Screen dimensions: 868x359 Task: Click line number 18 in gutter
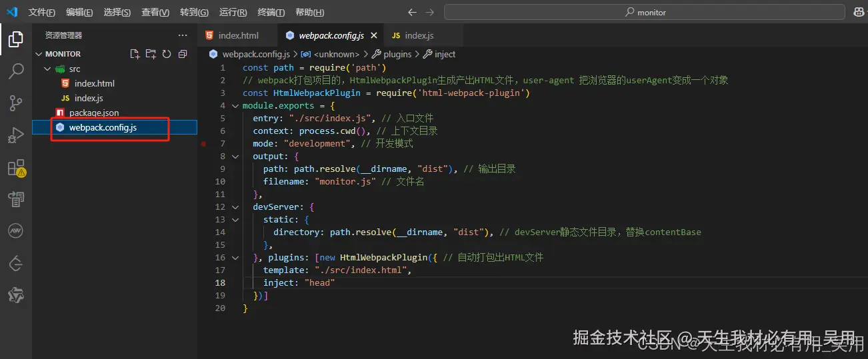pyautogui.click(x=220, y=283)
